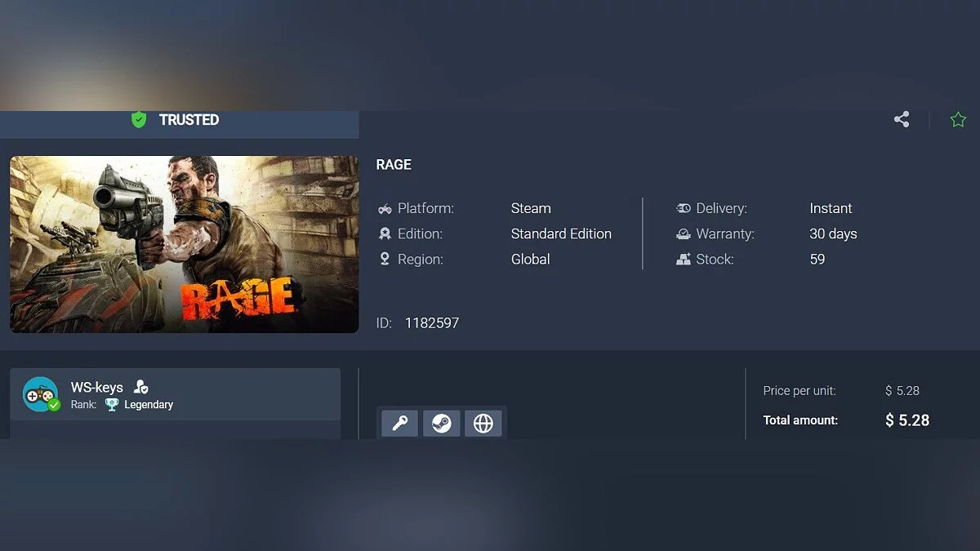Open the WS-keys seller avatar
Screen dimensions: 980x551
41,394
